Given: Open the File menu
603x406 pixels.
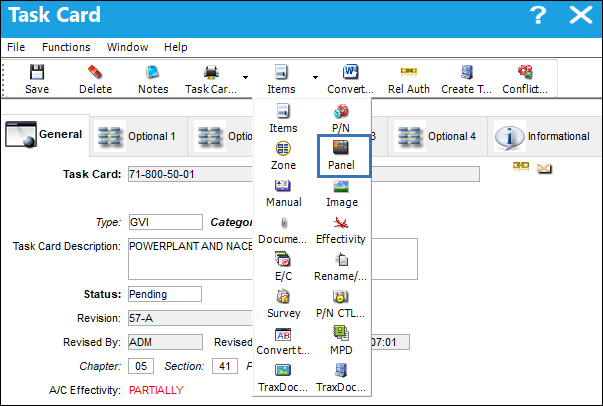Looking at the screenshot, I should coord(16,47).
